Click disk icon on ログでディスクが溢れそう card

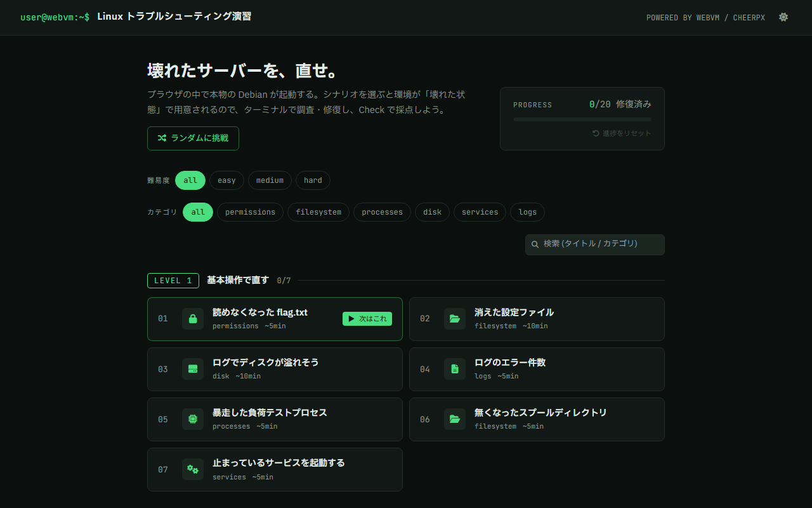click(x=193, y=369)
